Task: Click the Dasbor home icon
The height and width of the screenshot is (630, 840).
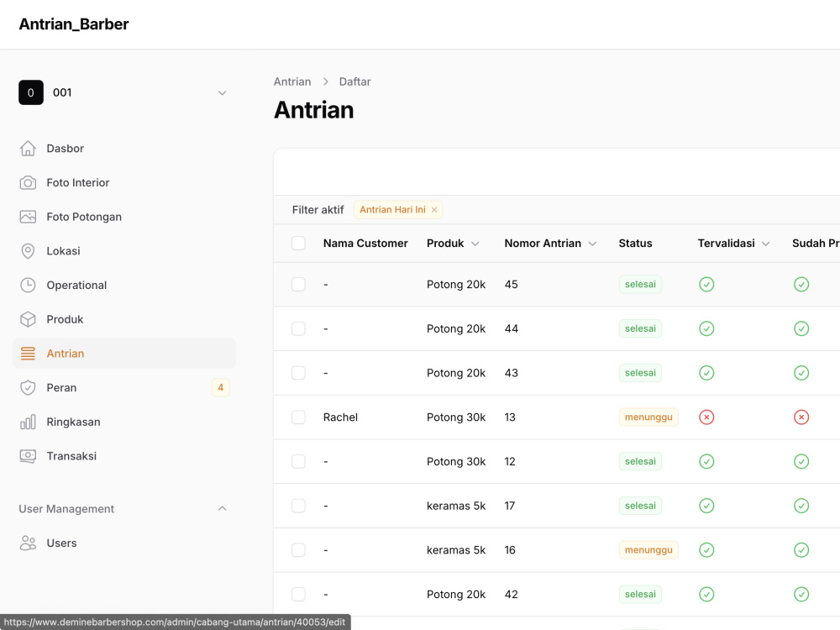Action: [28, 149]
